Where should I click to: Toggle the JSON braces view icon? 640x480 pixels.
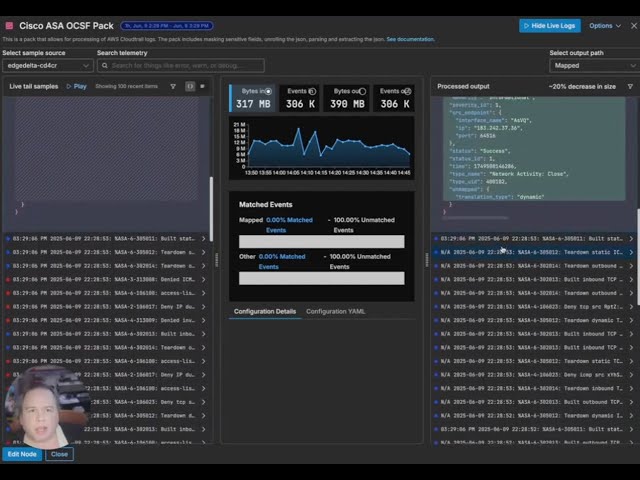(x=190, y=87)
